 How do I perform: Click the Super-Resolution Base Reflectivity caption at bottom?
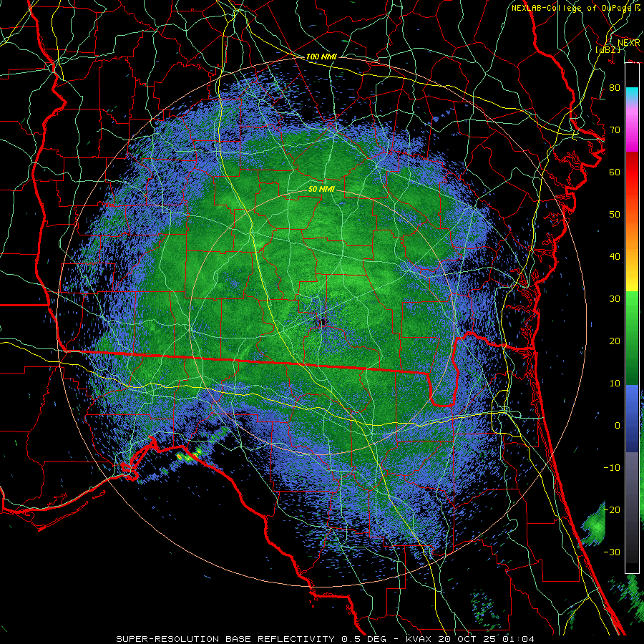325,639
